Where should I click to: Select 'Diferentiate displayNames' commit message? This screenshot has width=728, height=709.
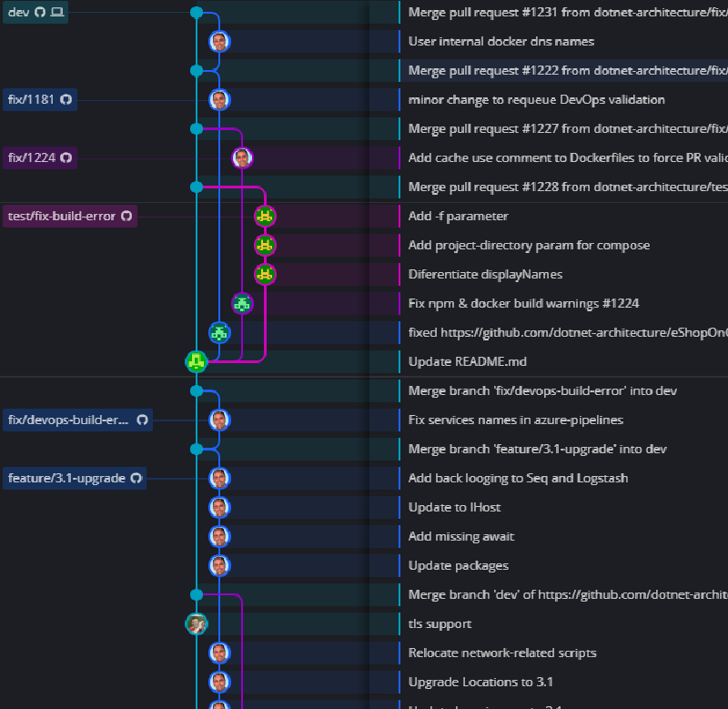(x=485, y=275)
